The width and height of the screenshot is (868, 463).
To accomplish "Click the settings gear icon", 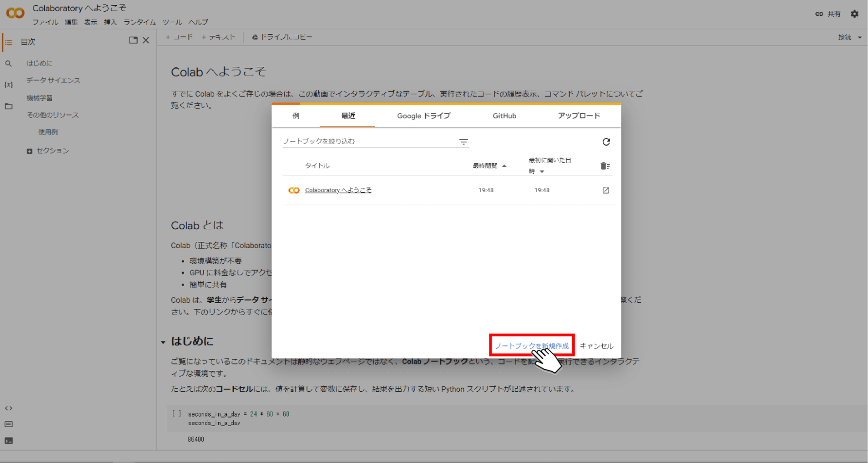I will (x=855, y=14).
